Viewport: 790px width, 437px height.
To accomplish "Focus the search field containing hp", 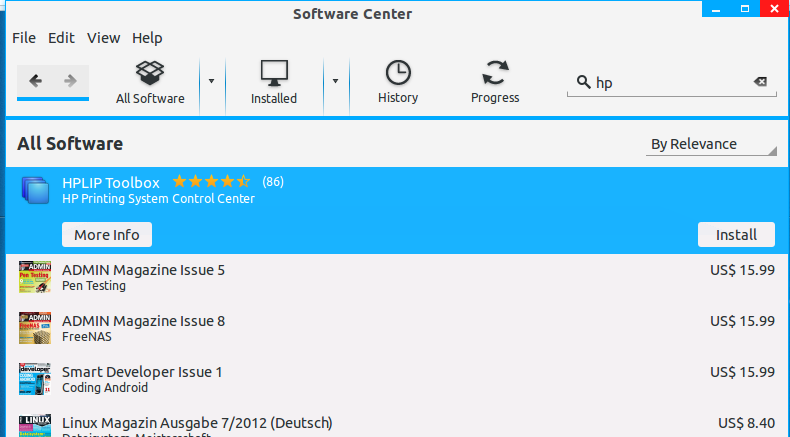I will click(x=672, y=82).
